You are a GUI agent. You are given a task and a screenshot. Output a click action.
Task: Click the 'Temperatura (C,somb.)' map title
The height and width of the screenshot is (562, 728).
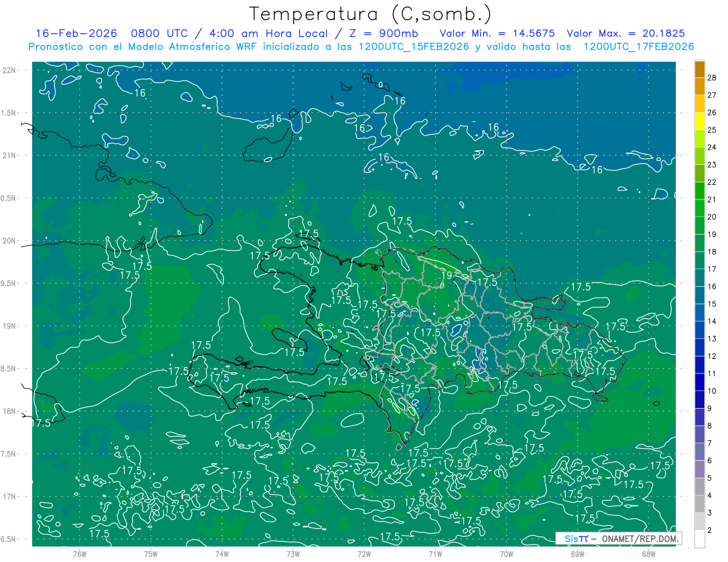click(x=371, y=14)
